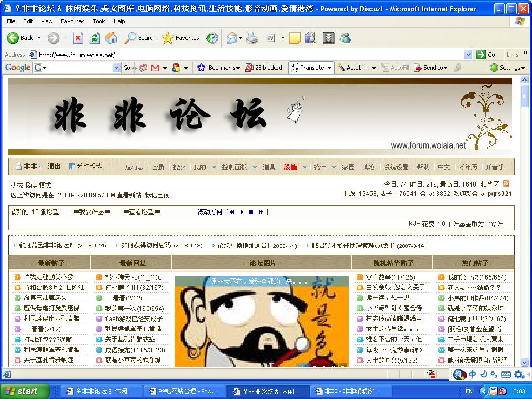532x399 pixels.
Task: Click the Print icon
Action: point(252,38)
